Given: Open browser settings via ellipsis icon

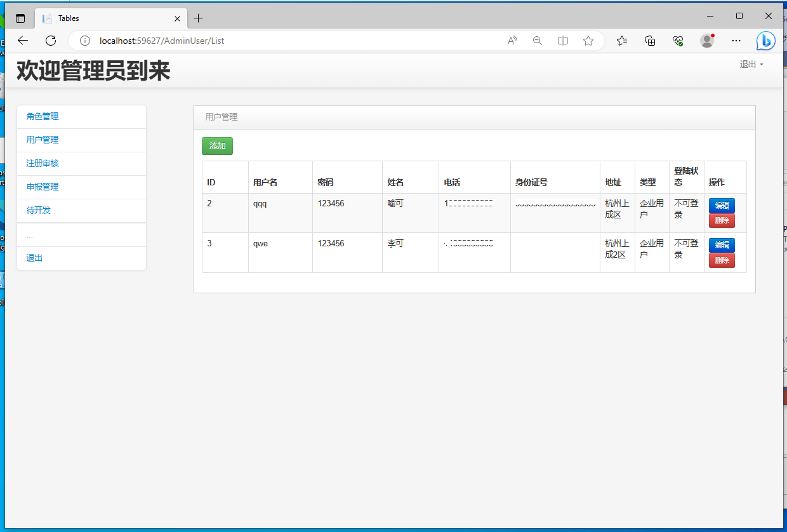Looking at the screenshot, I should point(736,41).
